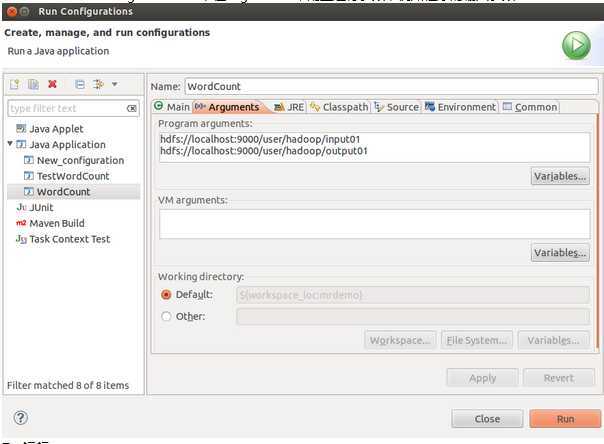Select the Other working directory radio

point(166,317)
